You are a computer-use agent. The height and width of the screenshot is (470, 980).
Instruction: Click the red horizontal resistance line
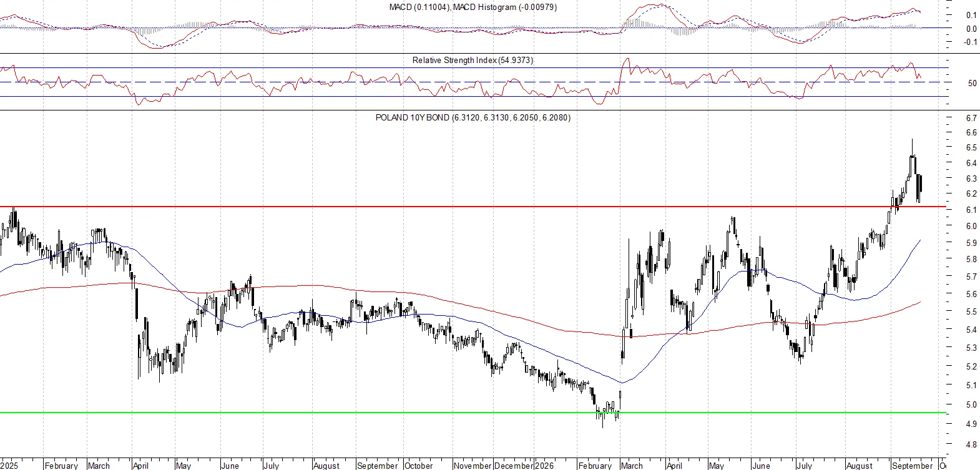coord(473,207)
